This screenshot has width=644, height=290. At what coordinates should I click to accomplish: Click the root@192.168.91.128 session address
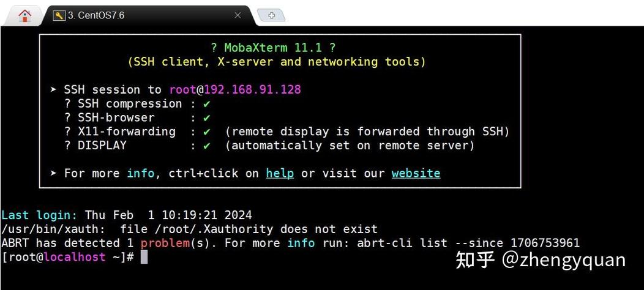[x=235, y=89]
